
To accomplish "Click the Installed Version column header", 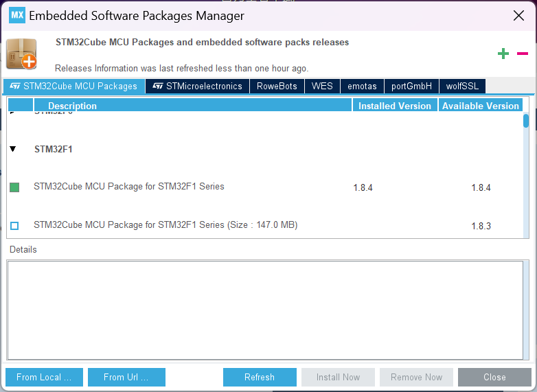I will 395,106.
